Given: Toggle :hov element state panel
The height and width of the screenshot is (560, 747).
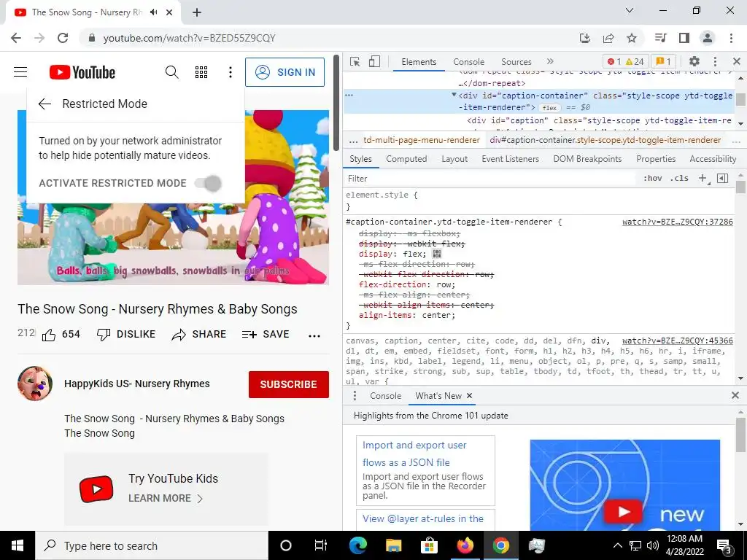Looking at the screenshot, I should pyautogui.click(x=653, y=178).
